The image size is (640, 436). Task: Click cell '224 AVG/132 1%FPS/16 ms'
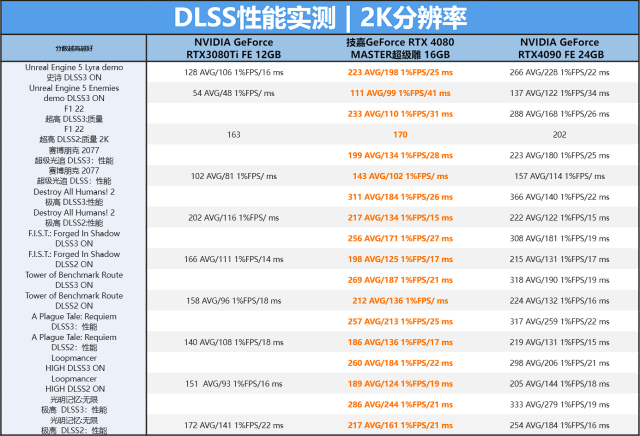[560, 300]
